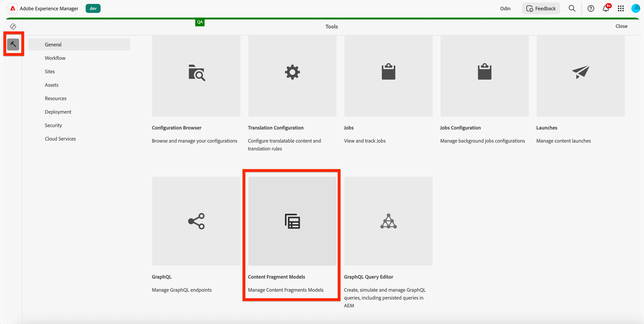This screenshot has width=644, height=324.
Task: Open the GraphQL Query Editor tile
Action: [388, 221]
